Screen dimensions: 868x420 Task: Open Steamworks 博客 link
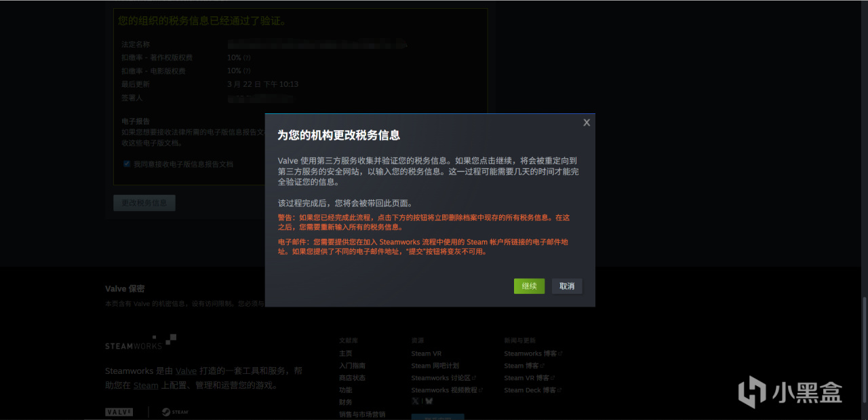point(533,354)
